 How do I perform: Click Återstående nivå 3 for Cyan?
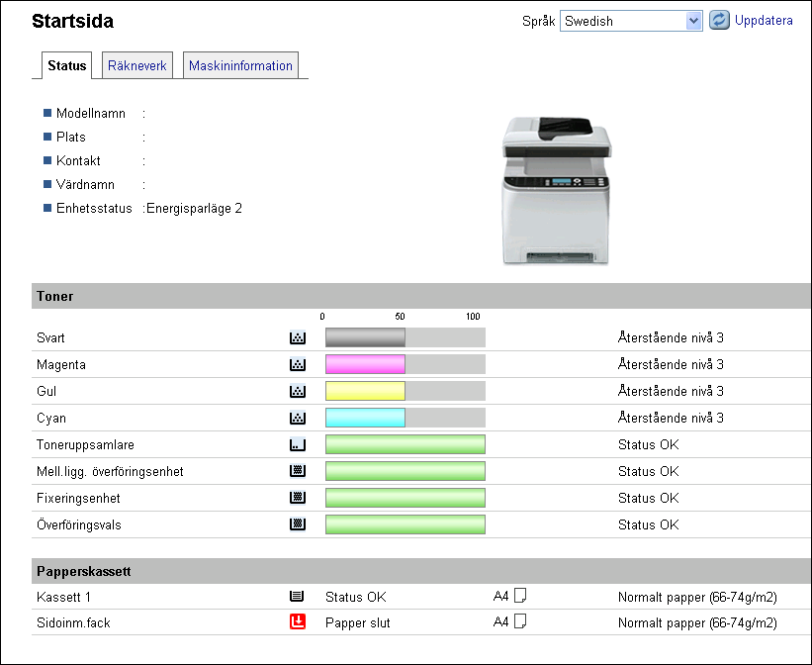[671, 418]
